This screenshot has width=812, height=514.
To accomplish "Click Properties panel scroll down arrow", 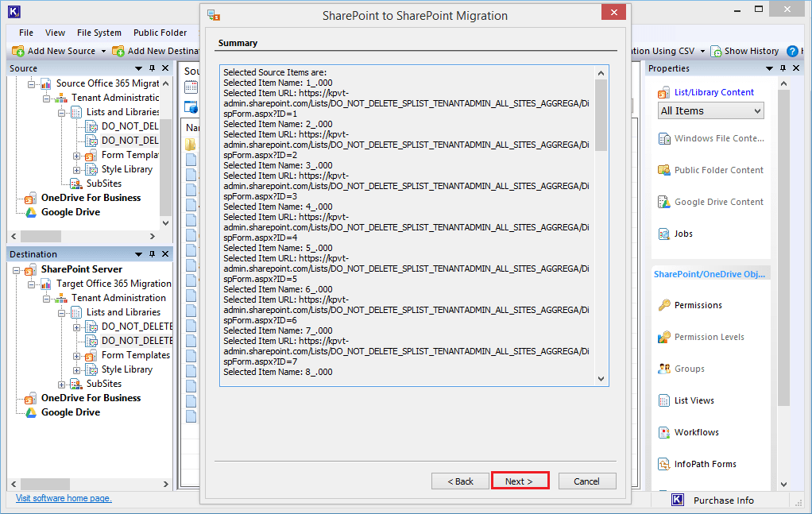I will [783, 485].
